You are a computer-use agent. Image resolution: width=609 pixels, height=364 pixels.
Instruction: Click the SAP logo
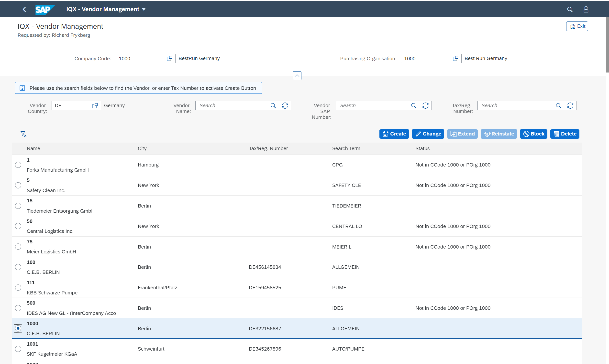pos(45,9)
